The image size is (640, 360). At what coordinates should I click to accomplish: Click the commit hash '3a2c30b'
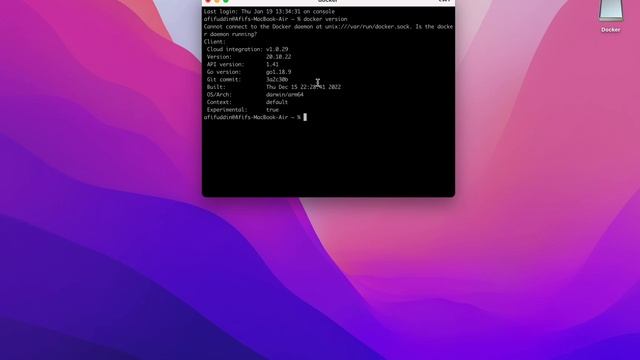(x=277, y=80)
